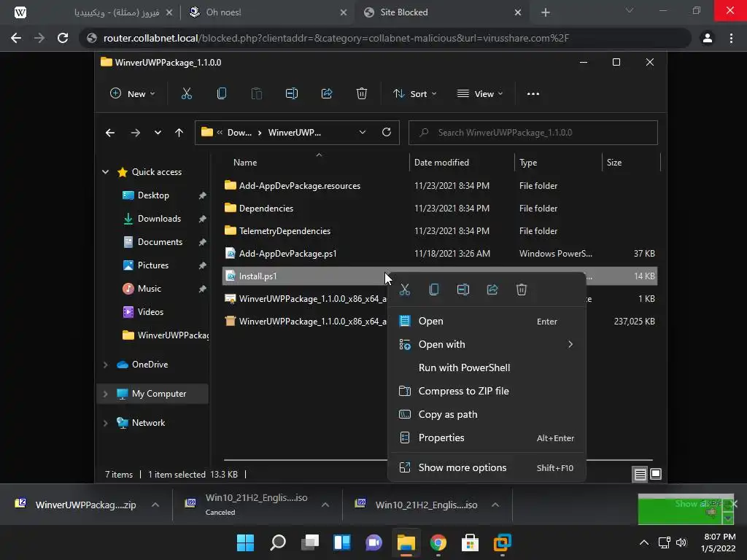Open Microsoft Store from taskbar

click(x=470, y=542)
